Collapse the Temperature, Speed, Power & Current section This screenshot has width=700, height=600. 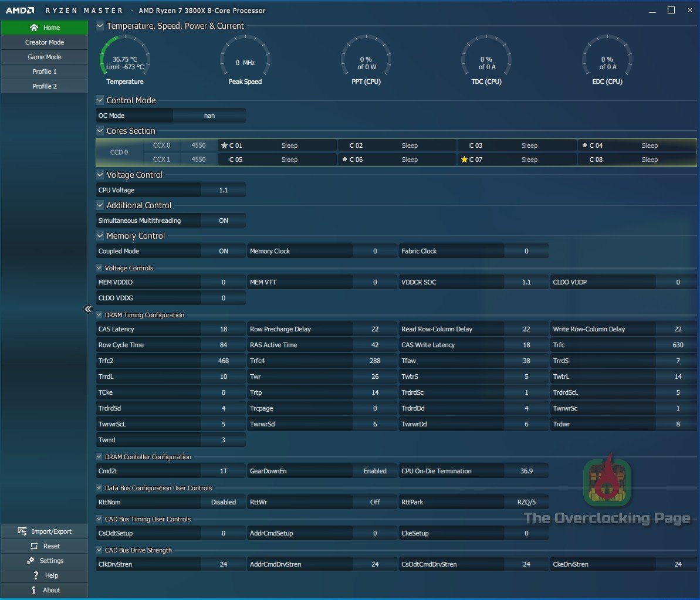[x=100, y=26]
